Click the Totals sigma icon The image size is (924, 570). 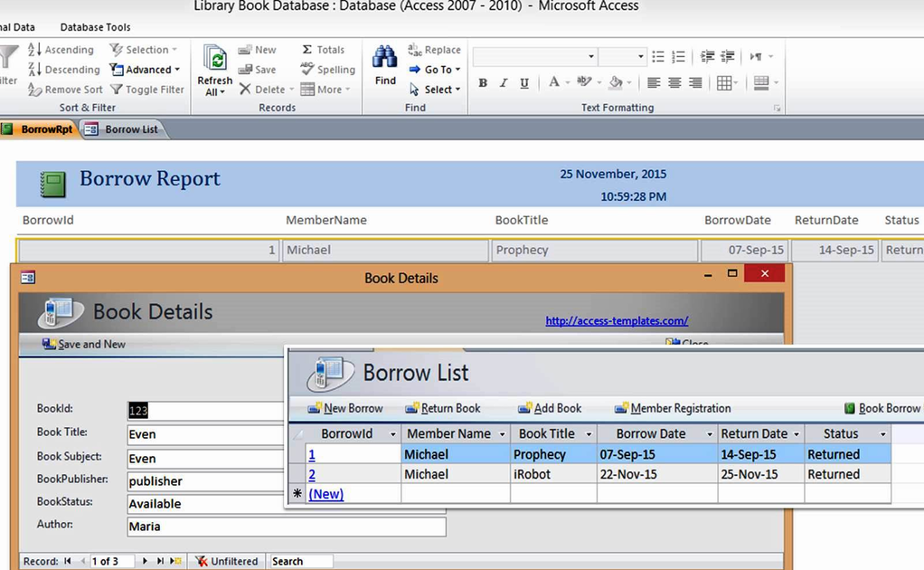tap(309, 49)
